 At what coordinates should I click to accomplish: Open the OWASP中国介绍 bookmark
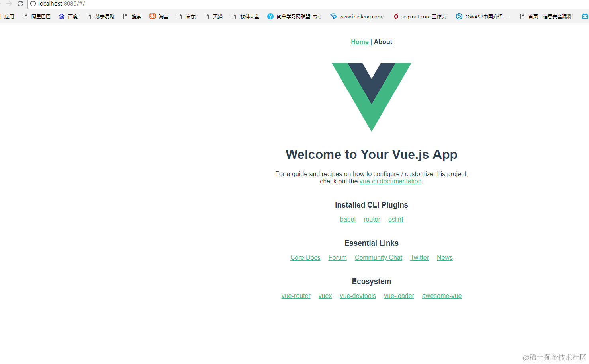click(482, 16)
